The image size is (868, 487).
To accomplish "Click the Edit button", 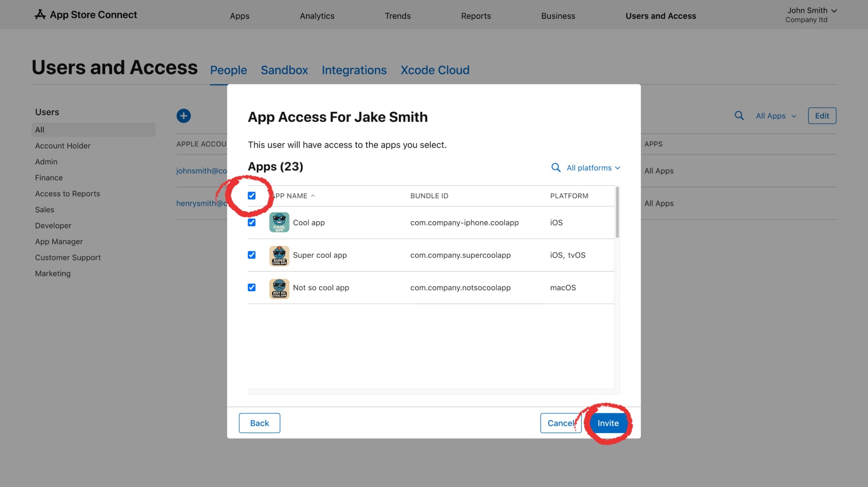I will [822, 116].
